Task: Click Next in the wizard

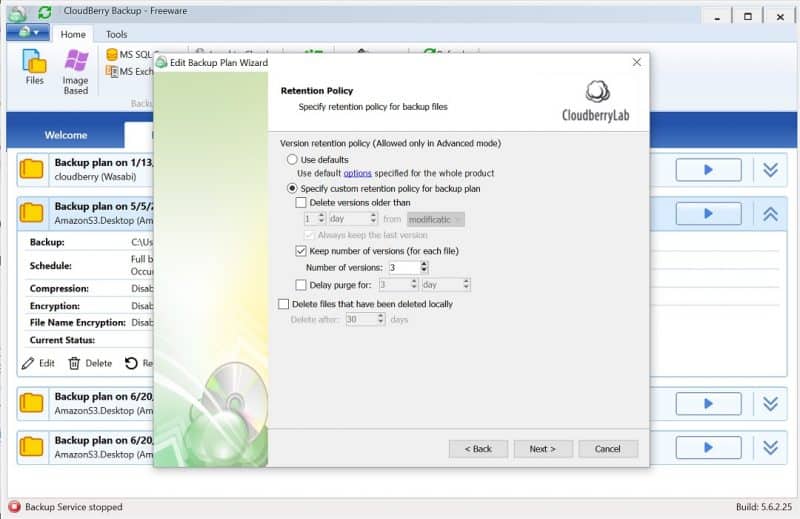Action: (543, 449)
